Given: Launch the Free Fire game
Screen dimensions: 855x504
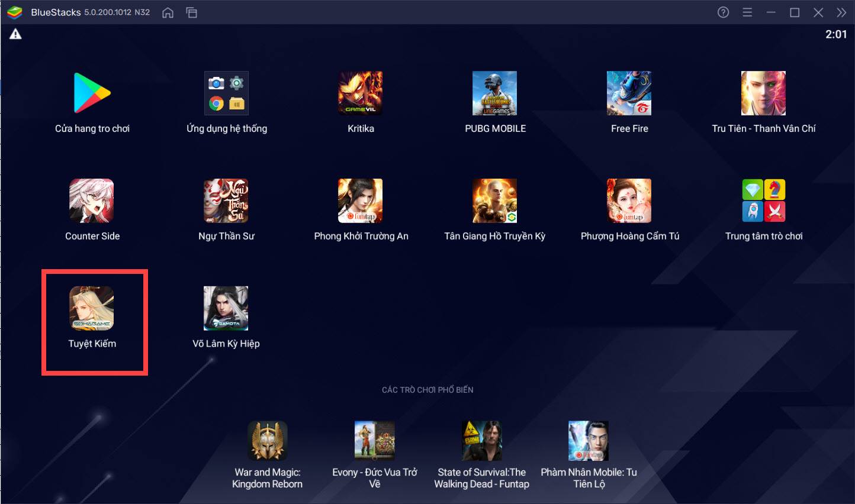Looking at the screenshot, I should (629, 93).
